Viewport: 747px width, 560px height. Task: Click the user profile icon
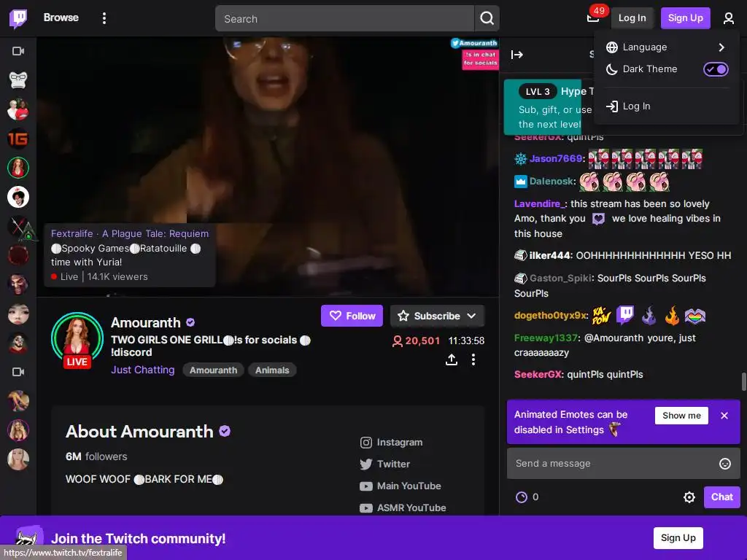(x=728, y=18)
